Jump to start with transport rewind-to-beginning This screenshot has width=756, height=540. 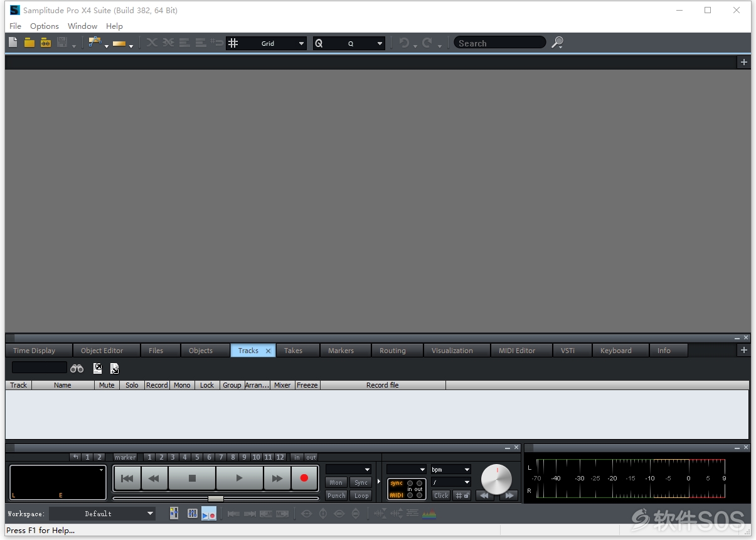127,478
